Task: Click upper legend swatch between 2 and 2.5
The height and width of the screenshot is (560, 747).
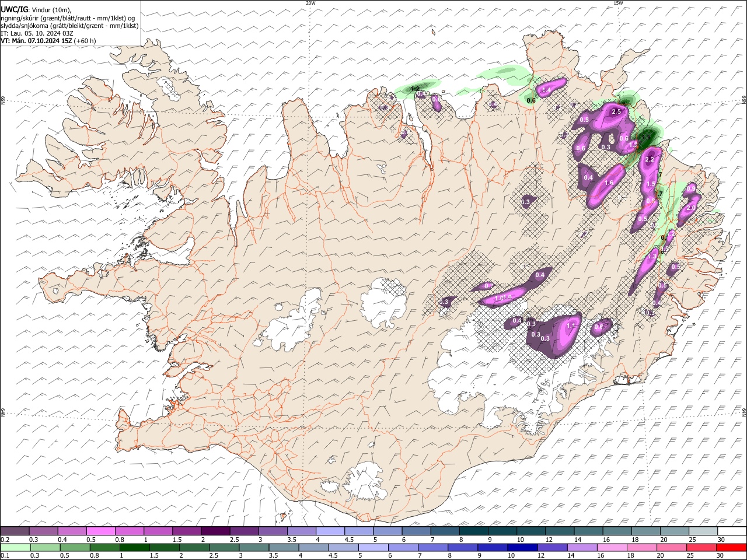Action: coord(215,531)
